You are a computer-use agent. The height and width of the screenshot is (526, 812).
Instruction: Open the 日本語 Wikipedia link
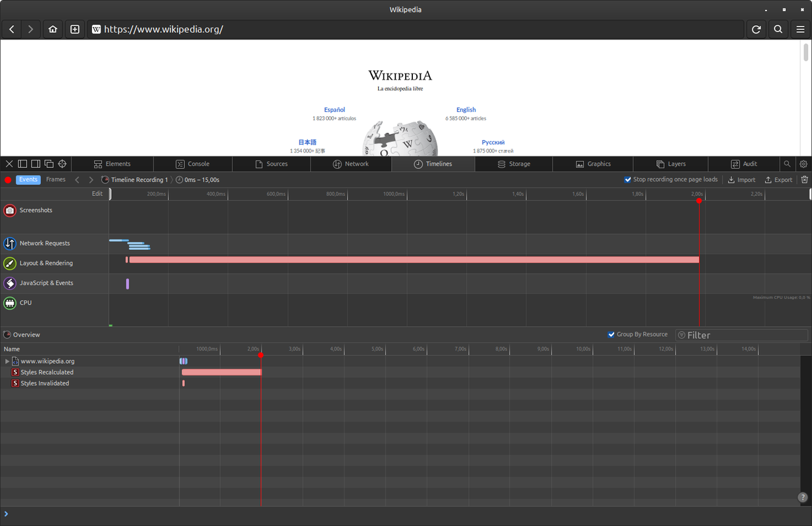(308, 142)
